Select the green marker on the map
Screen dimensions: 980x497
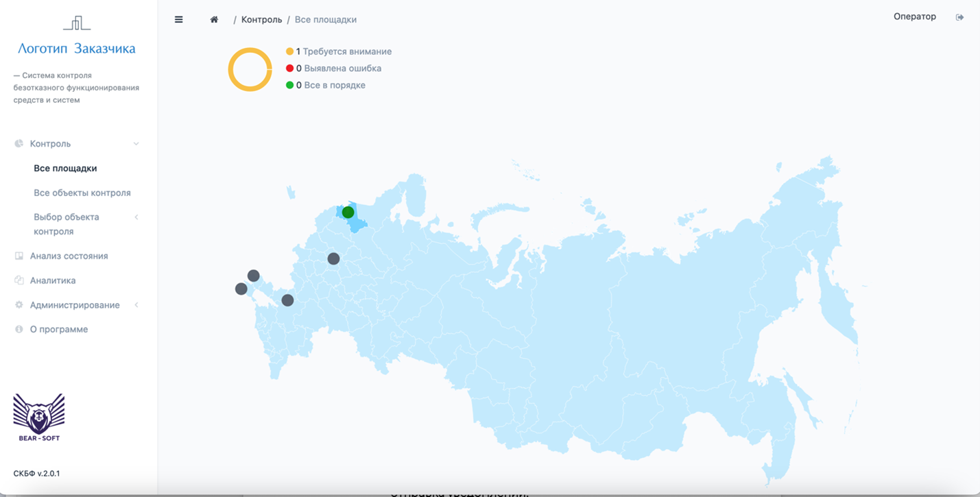click(348, 212)
